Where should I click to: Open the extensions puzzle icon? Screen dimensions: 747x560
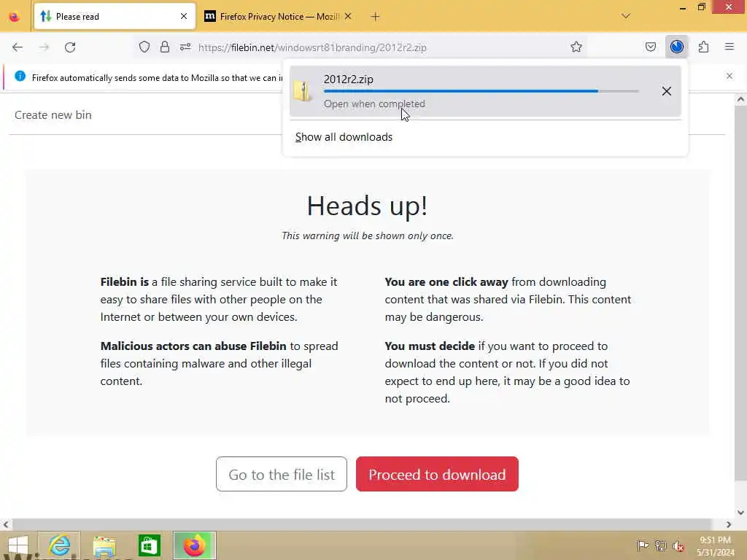703,47
